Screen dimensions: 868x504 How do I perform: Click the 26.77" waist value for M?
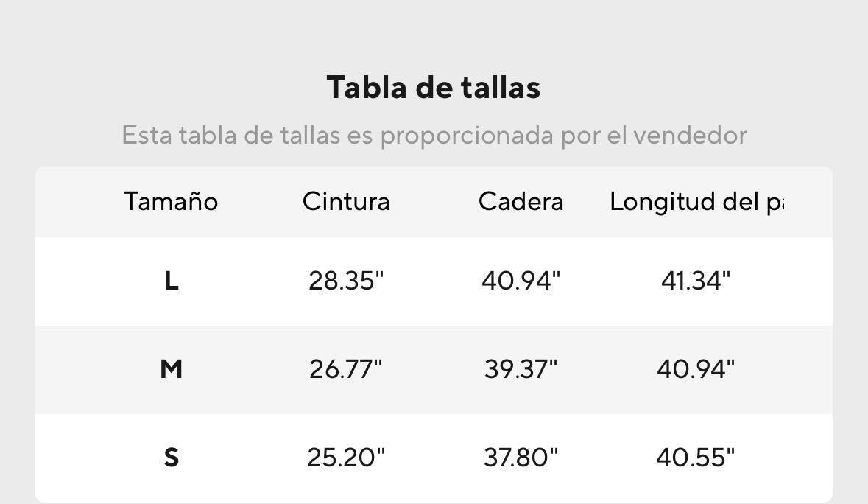(346, 369)
